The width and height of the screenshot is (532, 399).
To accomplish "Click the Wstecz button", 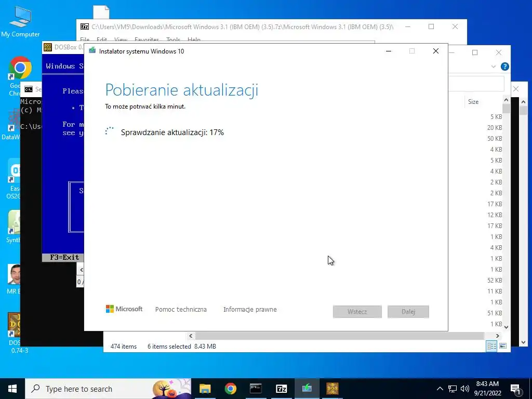I will click(x=357, y=312).
